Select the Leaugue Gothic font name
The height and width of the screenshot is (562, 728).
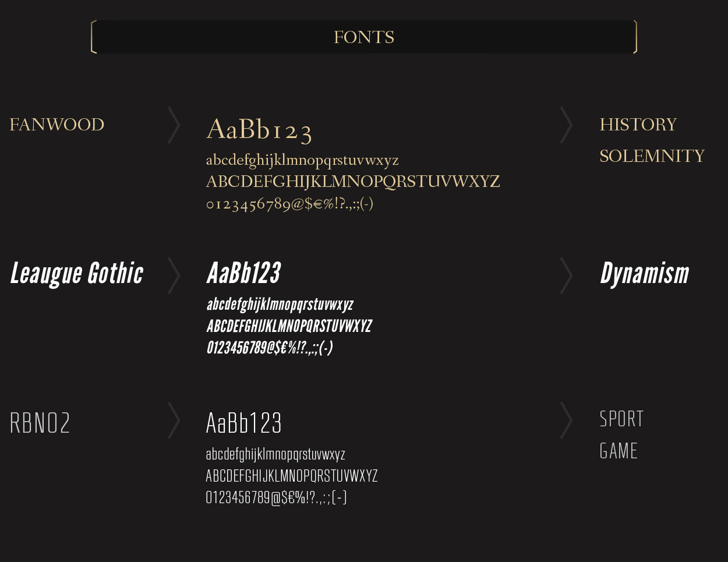(x=77, y=274)
